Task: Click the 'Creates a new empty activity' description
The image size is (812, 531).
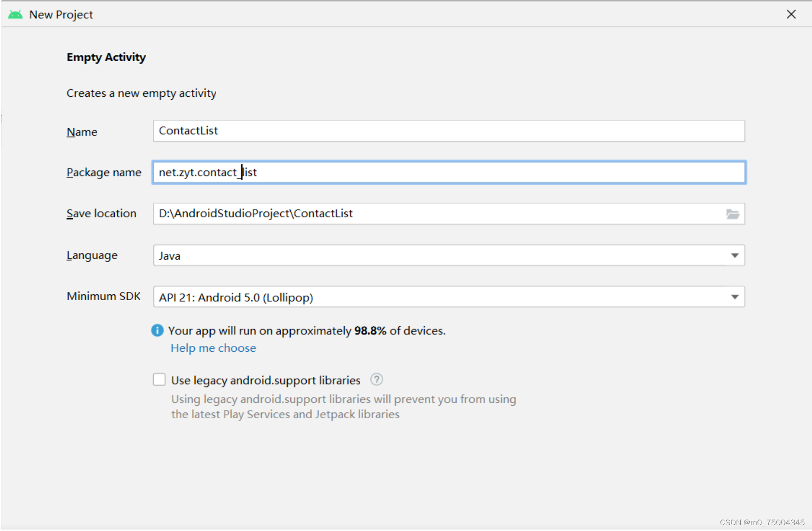Action: pyautogui.click(x=141, y=93)
